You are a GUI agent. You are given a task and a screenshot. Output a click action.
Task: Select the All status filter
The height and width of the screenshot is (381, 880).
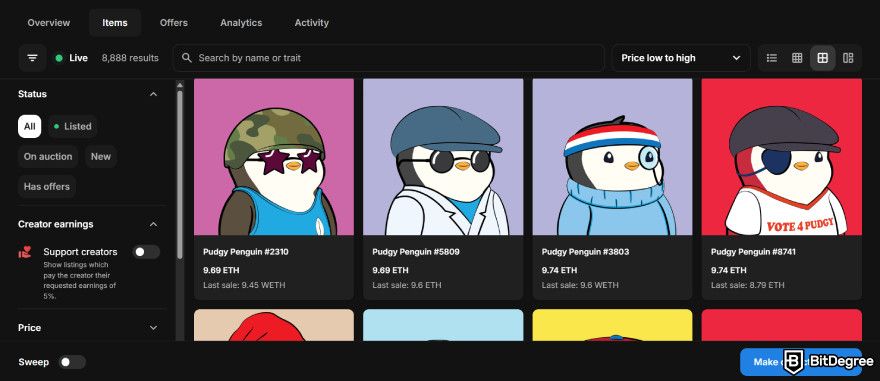pyautogui.click(x=29, y=126)
